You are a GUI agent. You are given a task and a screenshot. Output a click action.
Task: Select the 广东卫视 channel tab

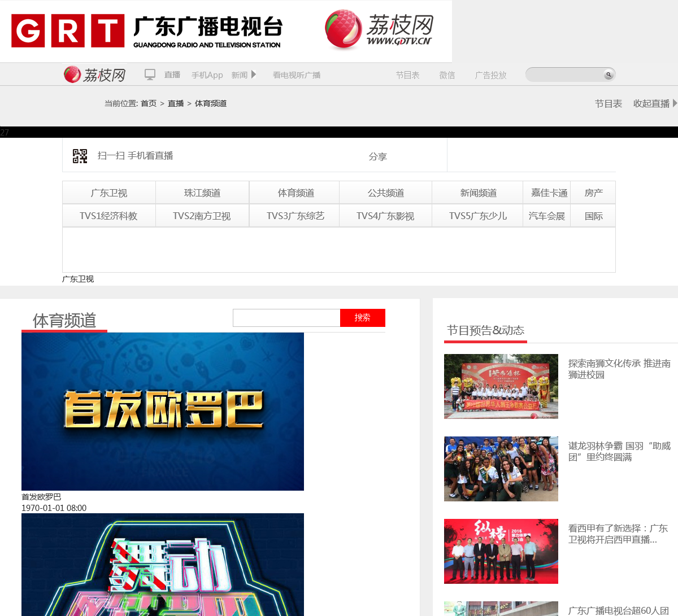tap(109, 193)
